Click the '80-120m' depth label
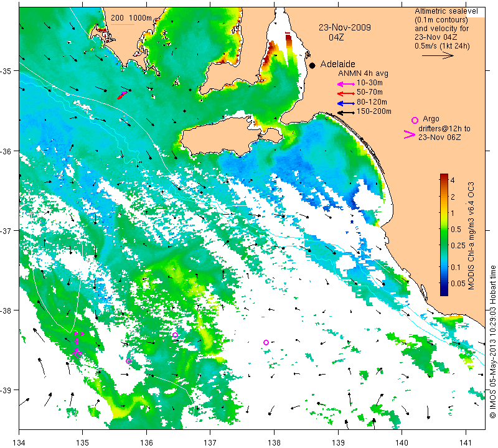The width and height of the screenshot is (498, 448). (x=372, y=102)
